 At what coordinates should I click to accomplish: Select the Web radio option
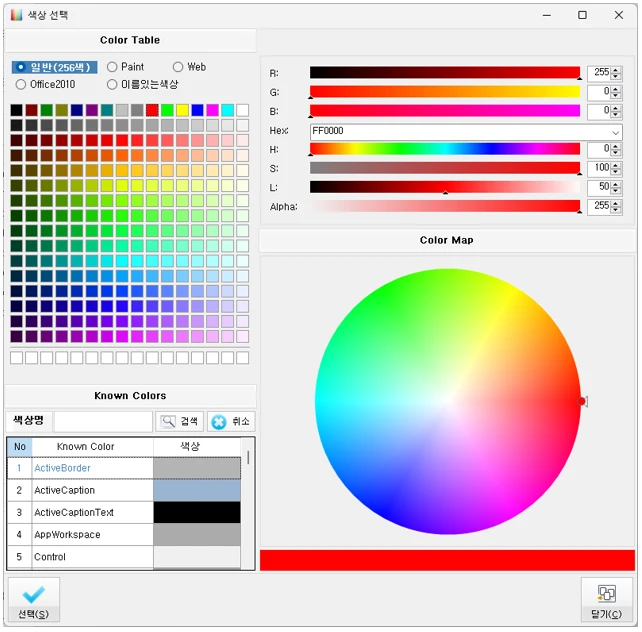click(x=190, y=67)
